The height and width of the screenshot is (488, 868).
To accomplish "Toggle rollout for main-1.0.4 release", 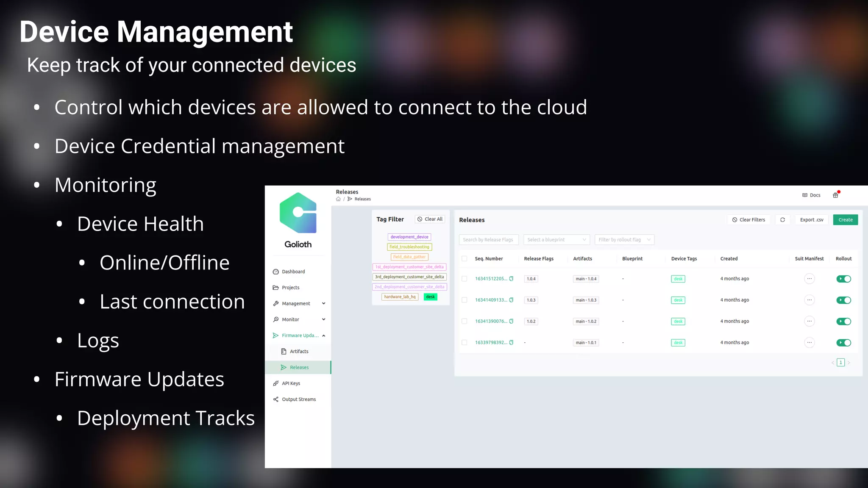I will [x=843, y=279].
